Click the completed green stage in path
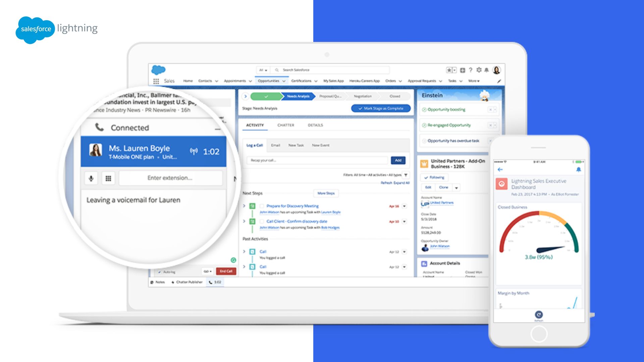The height and width of the screenshot is (362, 644). (266, 97)
